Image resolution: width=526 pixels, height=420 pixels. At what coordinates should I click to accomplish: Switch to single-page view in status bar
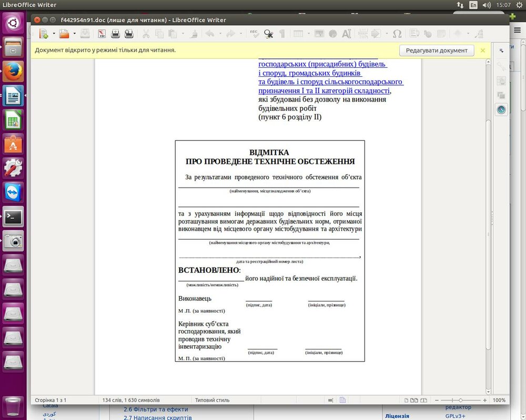[406, 400]
